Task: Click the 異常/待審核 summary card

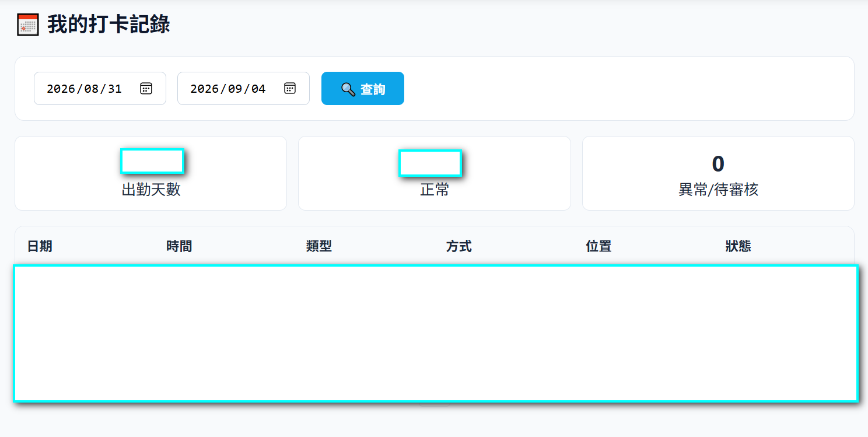Action: [718, 173]
